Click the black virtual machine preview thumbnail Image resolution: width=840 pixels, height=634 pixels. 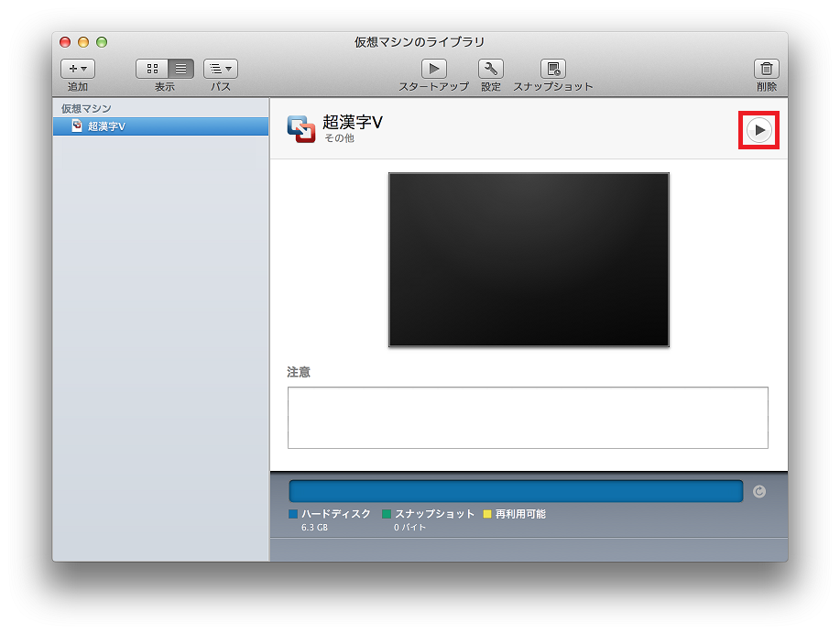tap(529, 259)
